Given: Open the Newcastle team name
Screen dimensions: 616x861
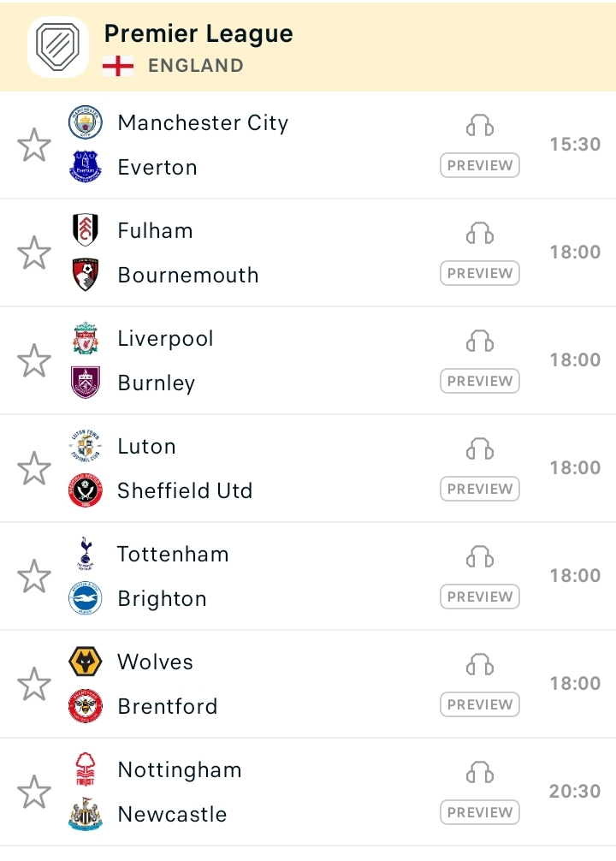Looking at the screenshot, I should (x=172, y=814).
